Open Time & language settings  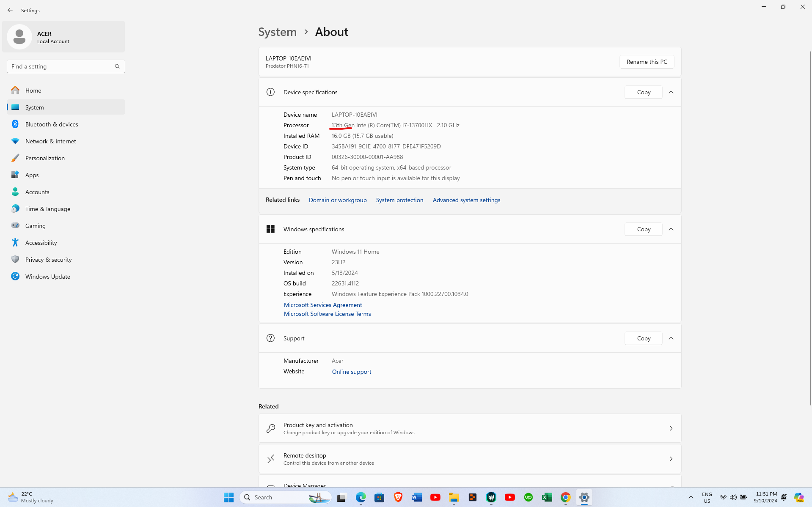tap(66, 209)
